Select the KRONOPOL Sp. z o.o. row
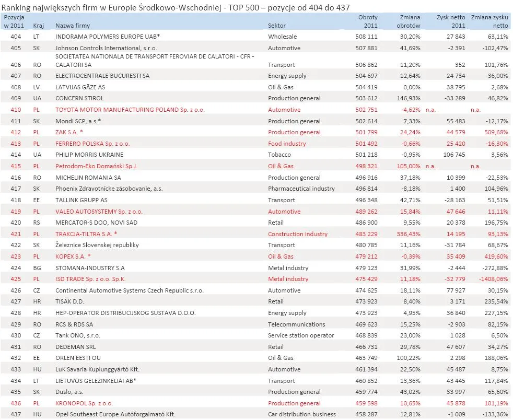Screen dimensions: 513x420 click(x=87, y=403)
